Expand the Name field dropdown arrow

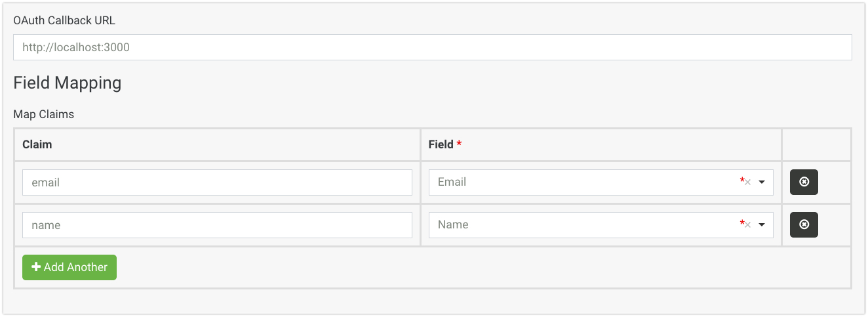point(762,225)
